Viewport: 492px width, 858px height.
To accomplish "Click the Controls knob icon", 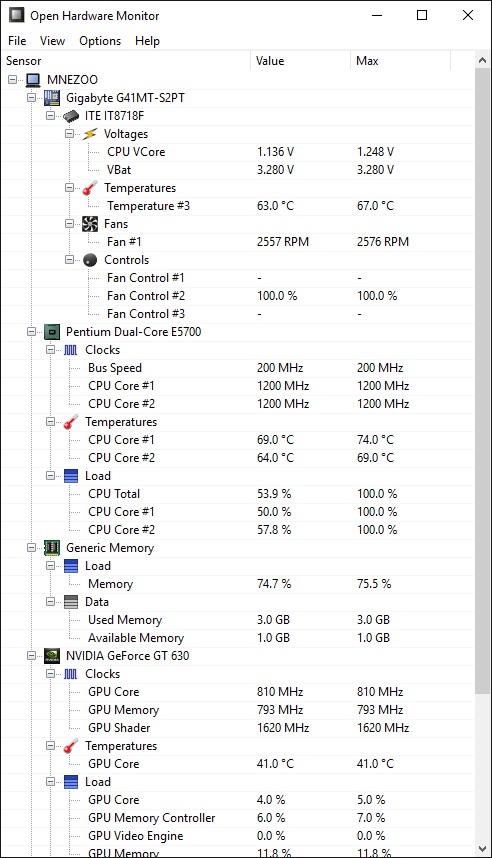I will pos(90,260).
